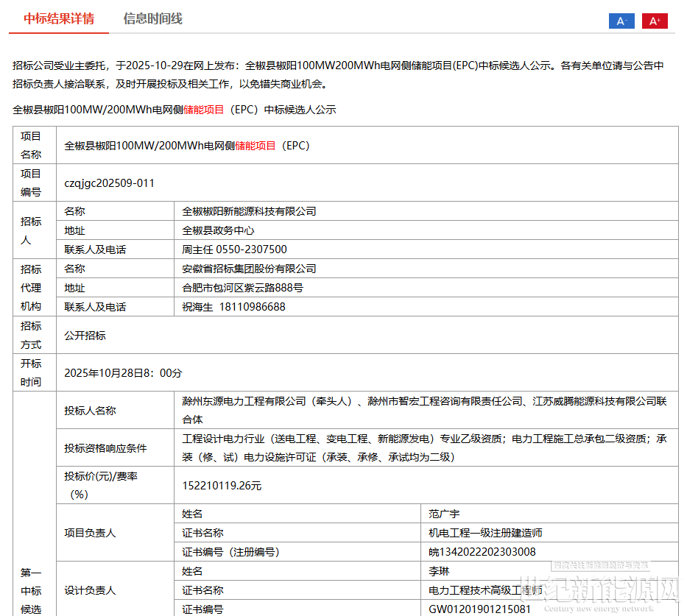Switch to the 信息时间线 tab
Screen dimensions: 687x616
pos(152,19)
